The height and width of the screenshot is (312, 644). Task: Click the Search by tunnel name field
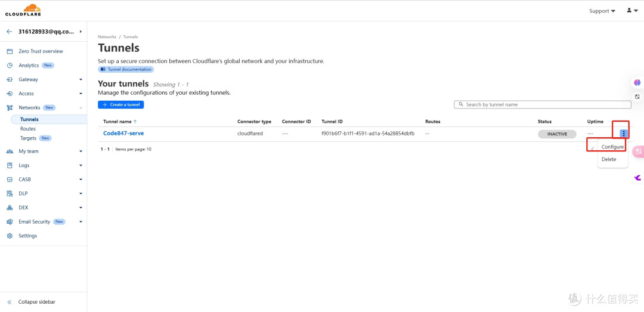coord(542,105)
